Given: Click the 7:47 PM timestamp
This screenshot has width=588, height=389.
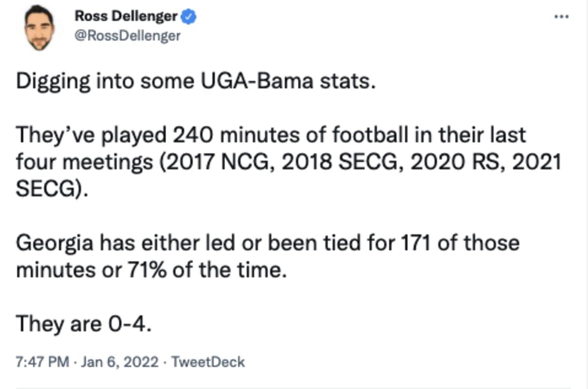Looking at the screenshot, I should [43, 363].
